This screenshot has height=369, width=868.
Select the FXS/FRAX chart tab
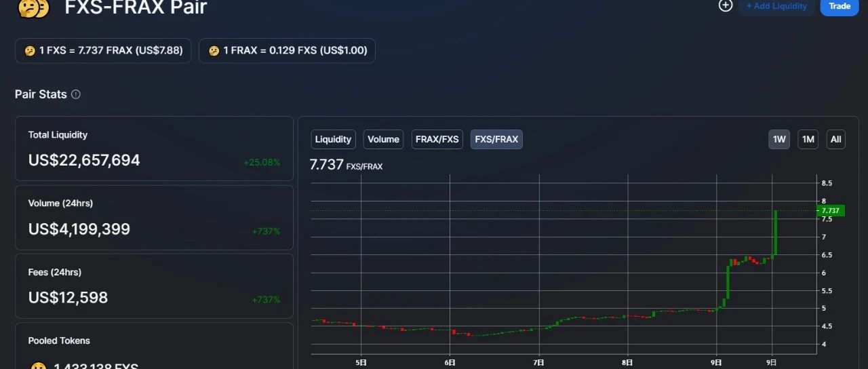[x=496, y=140]
